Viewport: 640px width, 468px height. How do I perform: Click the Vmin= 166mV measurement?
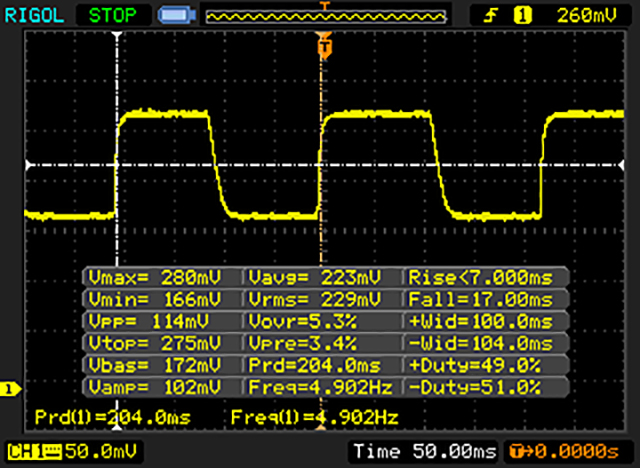click(155, 300)
